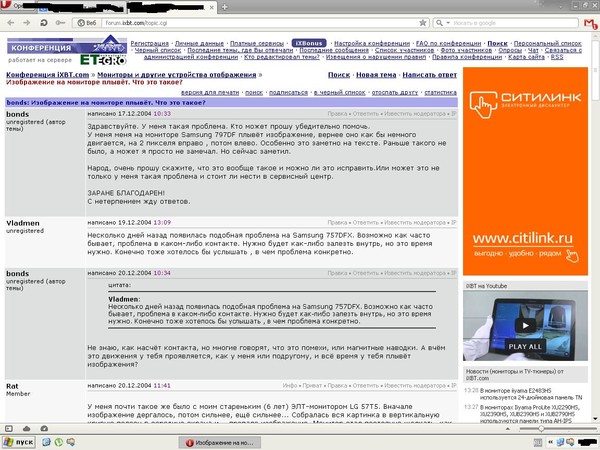Open the panel toggle icon in status bar
The height and width of the screenshot is (450, 600).
point(9,429)
